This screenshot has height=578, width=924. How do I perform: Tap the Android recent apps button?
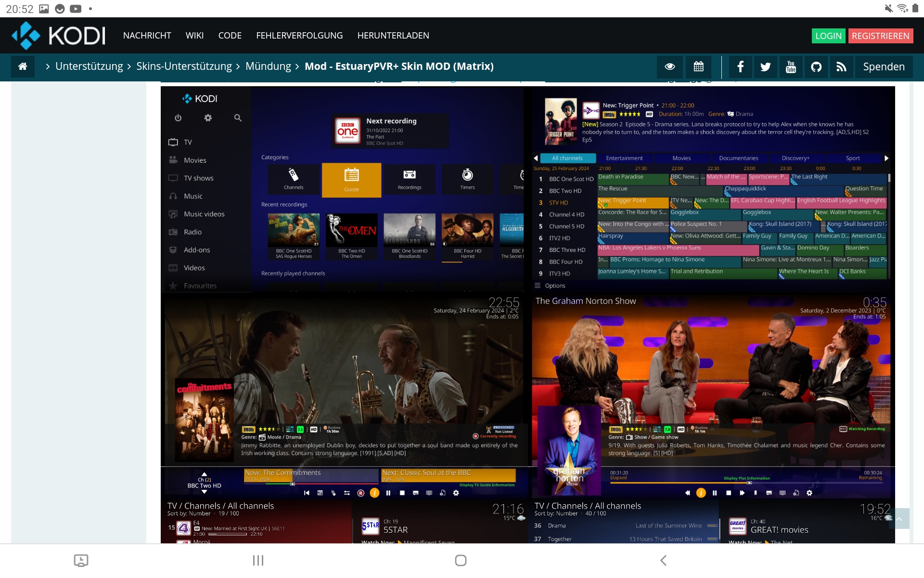coord(258,560)
